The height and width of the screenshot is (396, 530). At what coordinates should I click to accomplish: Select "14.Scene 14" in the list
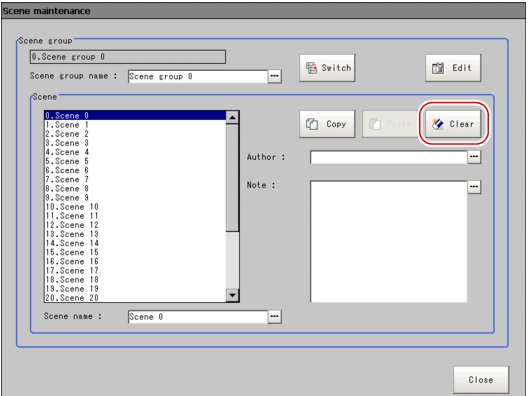pos(135,243)
